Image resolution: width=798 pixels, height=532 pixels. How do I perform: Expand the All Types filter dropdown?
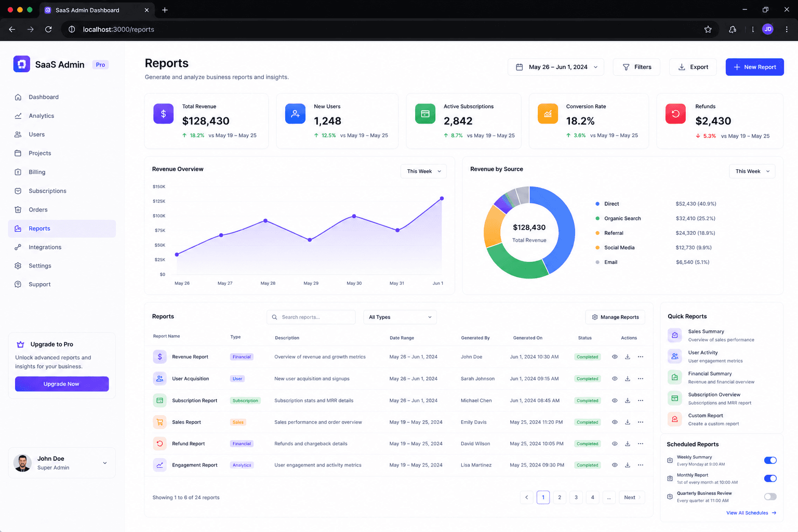(400, 317)
